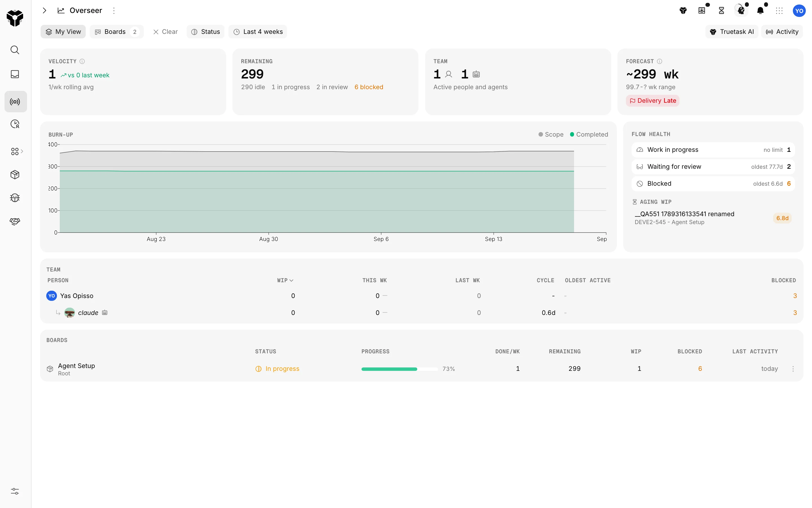Select the broadcast Overseer icon in sidebar

pyautogui.click(x=16, y=102)
